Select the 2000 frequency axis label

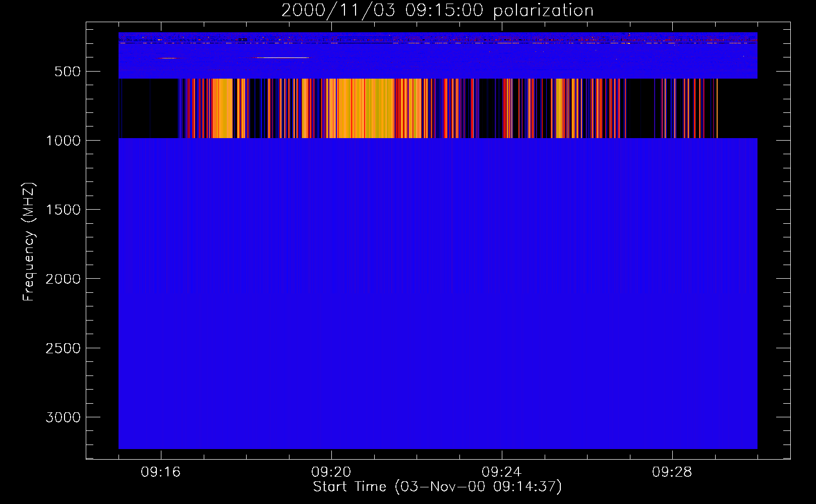click(x=63, y=279)
